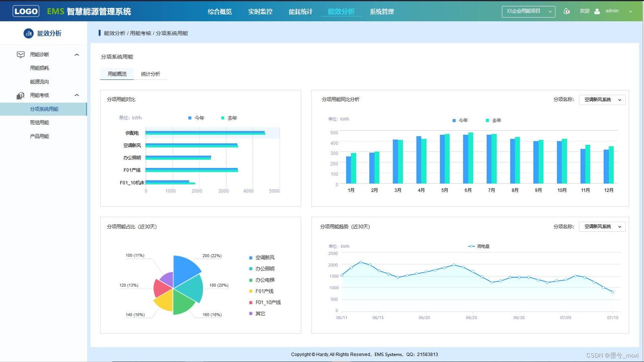Collapse the 用能诊断 sidebar group

(77, 54)
